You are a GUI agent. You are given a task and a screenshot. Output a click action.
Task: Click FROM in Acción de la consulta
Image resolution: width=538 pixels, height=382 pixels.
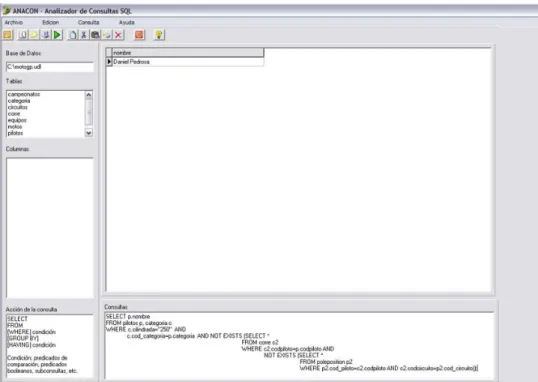coord(15,325)
